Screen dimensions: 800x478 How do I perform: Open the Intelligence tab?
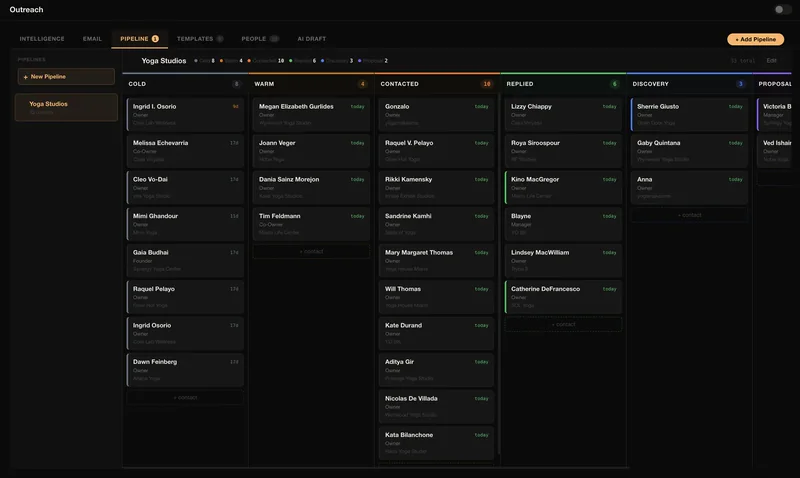[x=42, y=39]
